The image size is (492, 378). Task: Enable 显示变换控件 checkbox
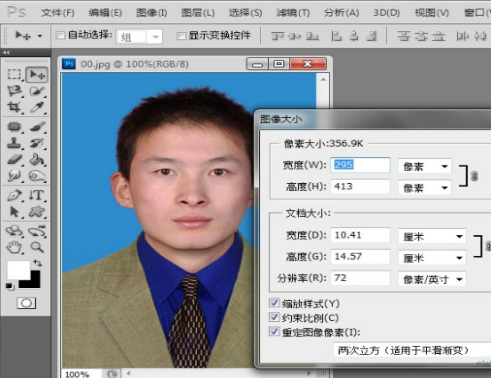[181, 36]
